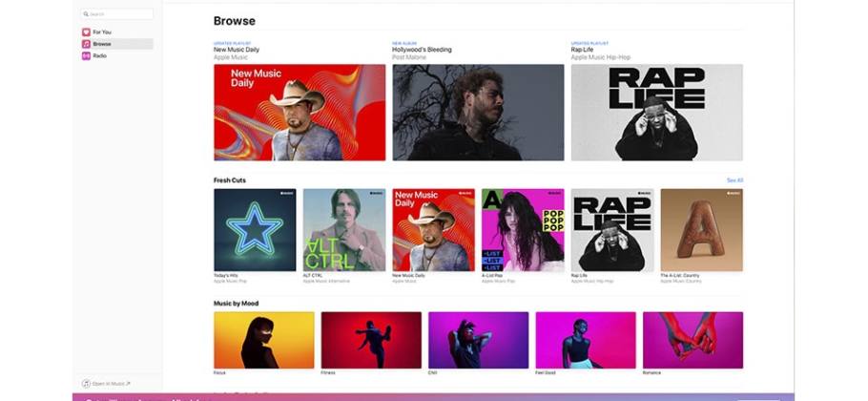The image size is (868, 401).
Task: Click the For You heart icon
Action: [87, 32]
